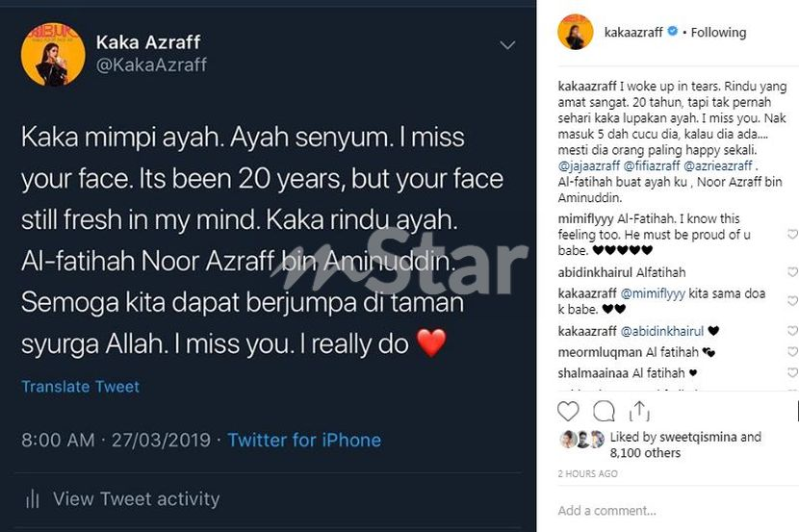Screen dimensions: 799x532
Task: Toggle the Following button
Action: click(718, 33)
